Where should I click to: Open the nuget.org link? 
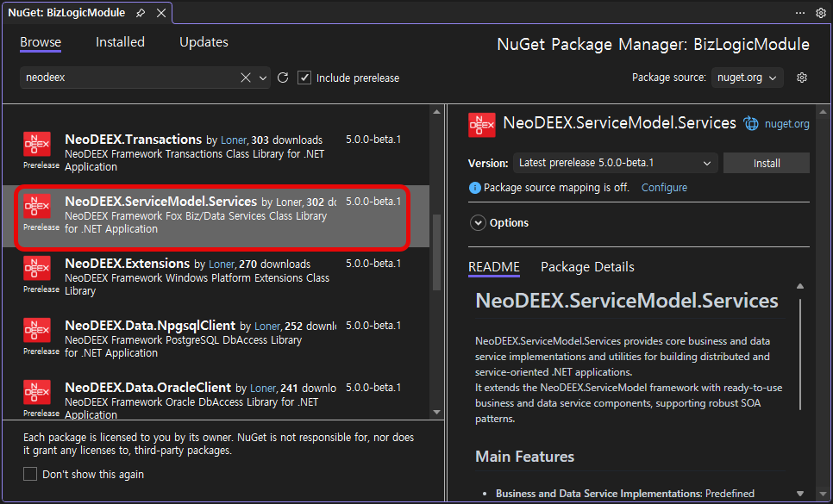pyautogui.click(x=786, y=124)
